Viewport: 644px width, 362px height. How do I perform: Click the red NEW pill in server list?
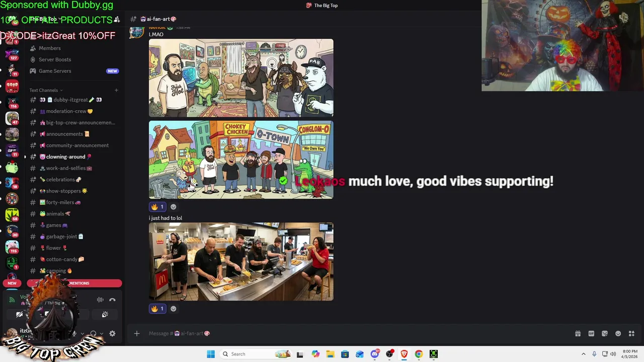[x=12, y=283]
